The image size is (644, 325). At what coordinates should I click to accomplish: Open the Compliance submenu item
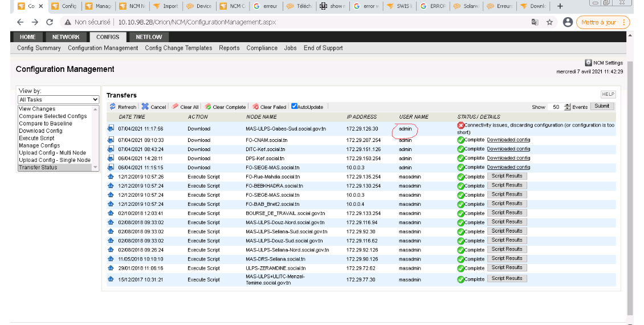tap(262, 48)
